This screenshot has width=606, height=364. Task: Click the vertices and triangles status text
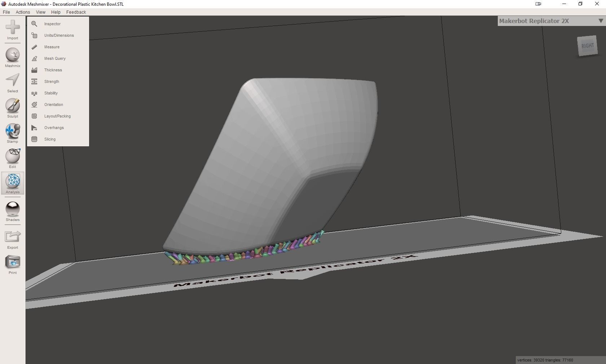(x=545, y=360)
